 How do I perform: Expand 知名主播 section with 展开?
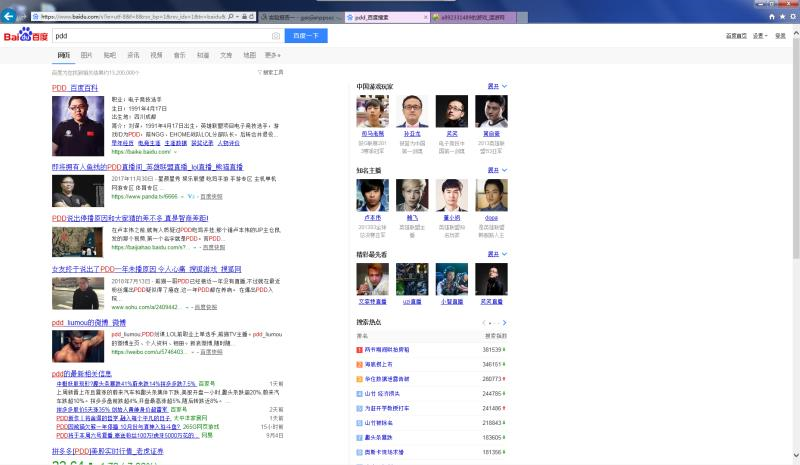[x=497, y=170]
